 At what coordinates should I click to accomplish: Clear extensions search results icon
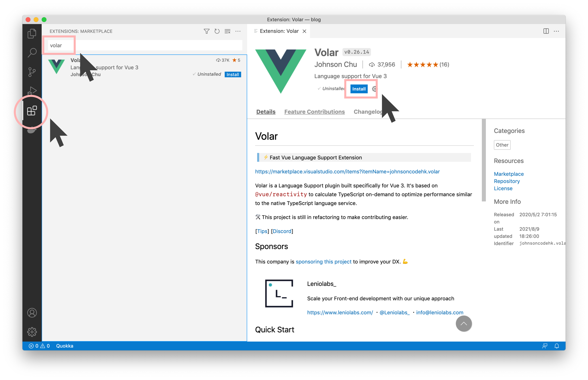[x=227, y=31]
